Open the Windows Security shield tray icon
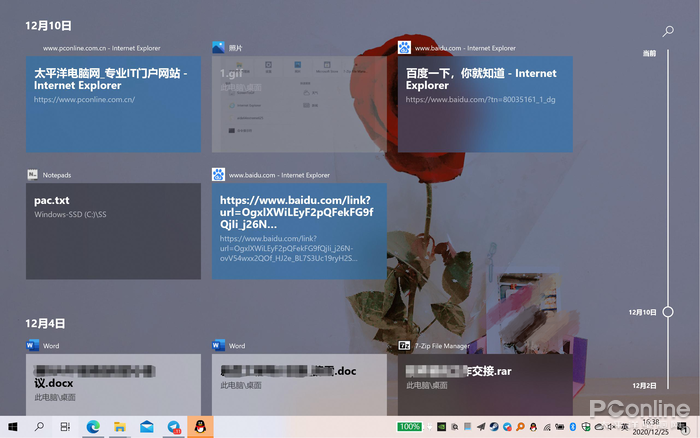The image size is (700, 438). (x=586, y=427)
